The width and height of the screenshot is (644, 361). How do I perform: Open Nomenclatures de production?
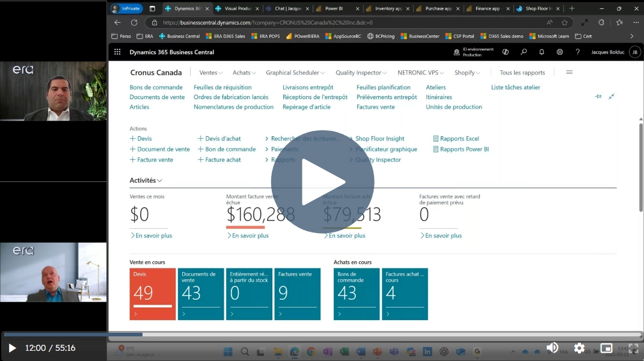pos(233,107)
